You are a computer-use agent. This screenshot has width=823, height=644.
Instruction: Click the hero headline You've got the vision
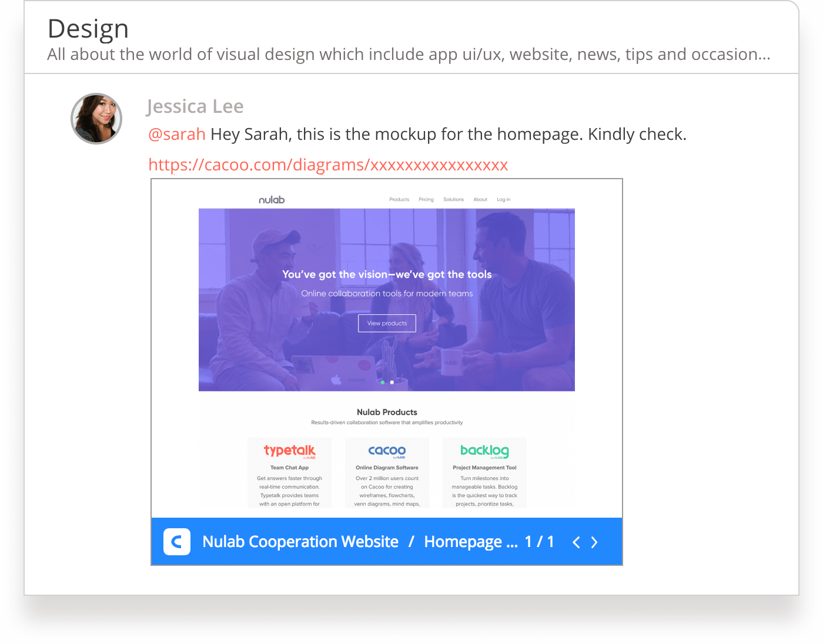coord(387,274)
